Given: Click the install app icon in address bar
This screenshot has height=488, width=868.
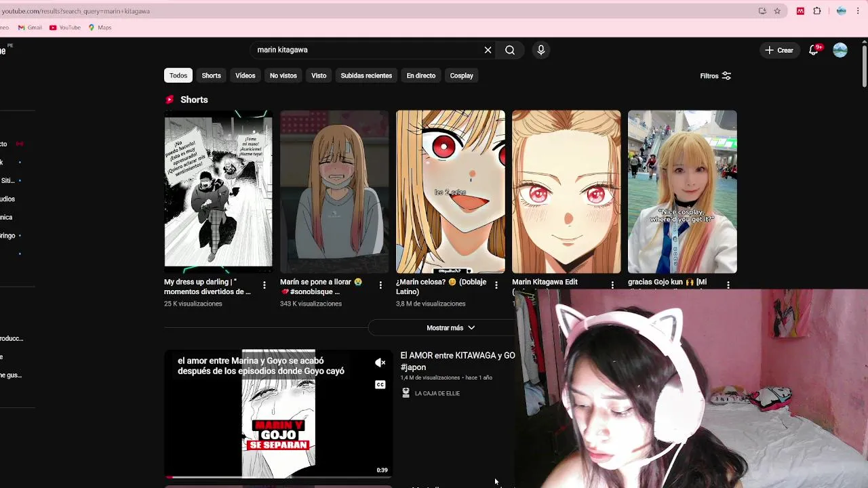Looking at the screenshot, I should pyautogui.click(x=762, y=11).
